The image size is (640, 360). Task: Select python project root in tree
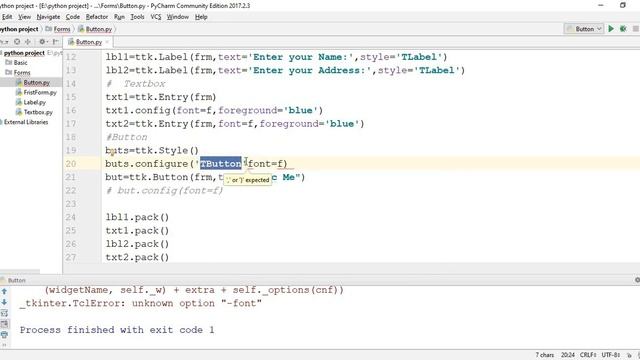coord(24,53)
